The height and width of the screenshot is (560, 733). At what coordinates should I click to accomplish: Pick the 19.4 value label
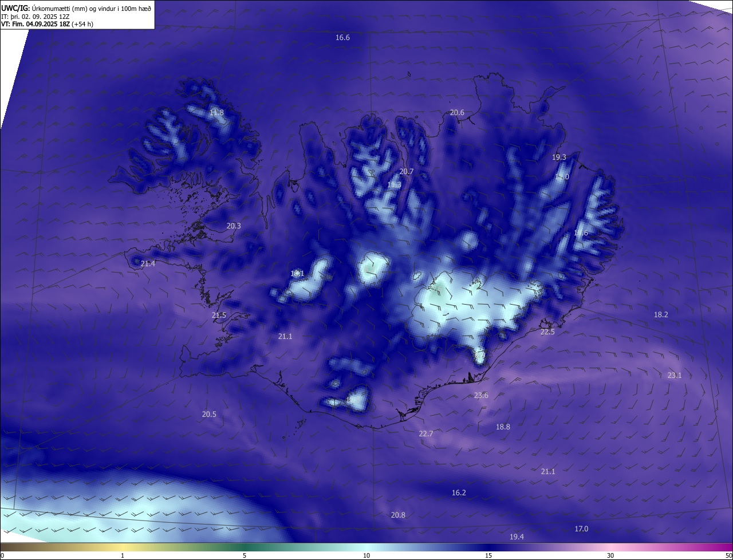517,537
